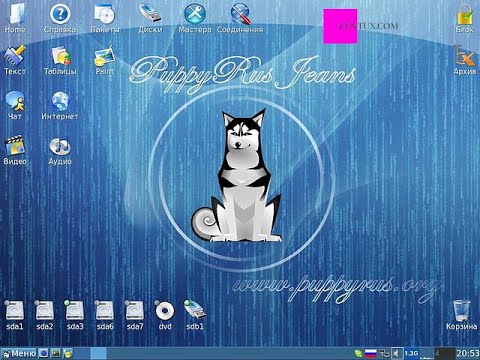Image resolution: width=480 pixels, height=360 pixels.
Task: Click the show desktop taskbar icon
Action: tap(43, 353)
